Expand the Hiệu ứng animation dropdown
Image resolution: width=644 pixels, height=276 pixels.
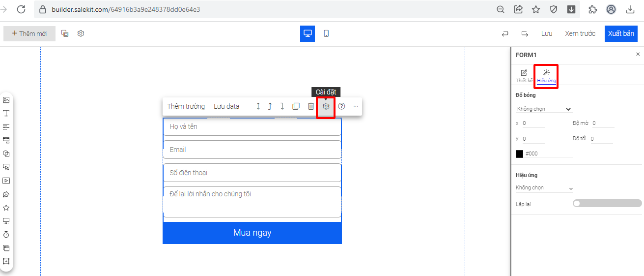coord(544,188)
